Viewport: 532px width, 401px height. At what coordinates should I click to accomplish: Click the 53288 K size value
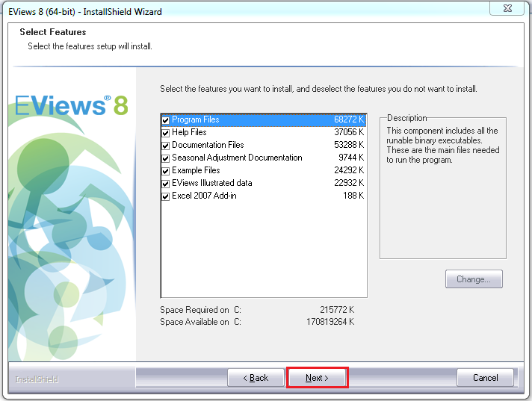click(349, 145)
